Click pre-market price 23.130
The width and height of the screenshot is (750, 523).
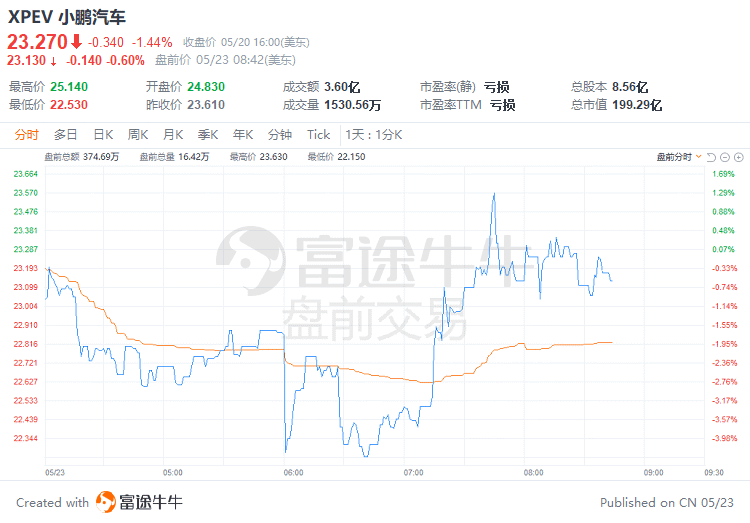[26, 60]
